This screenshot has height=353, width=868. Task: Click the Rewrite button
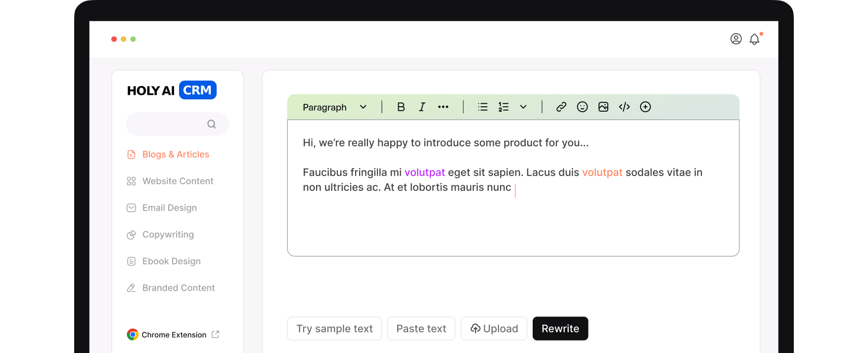tap(560, 329)
